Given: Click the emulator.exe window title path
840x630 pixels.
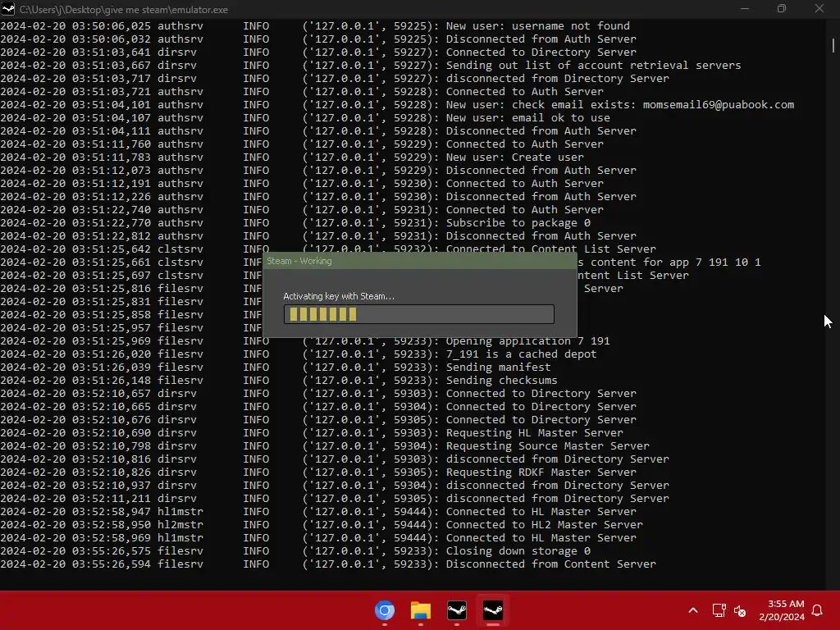Looking at the screenshot, I should (x=124, y=10).
